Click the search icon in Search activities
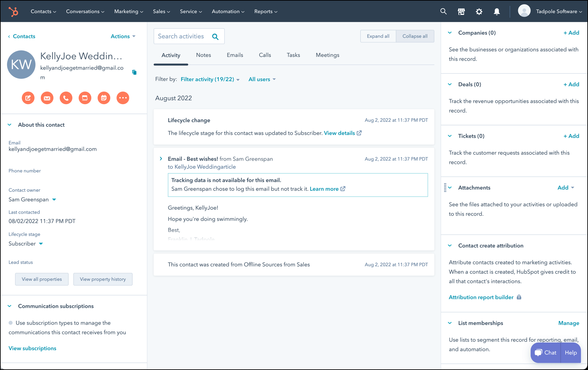Screen dimensions: 588x370 coord(215,36)
